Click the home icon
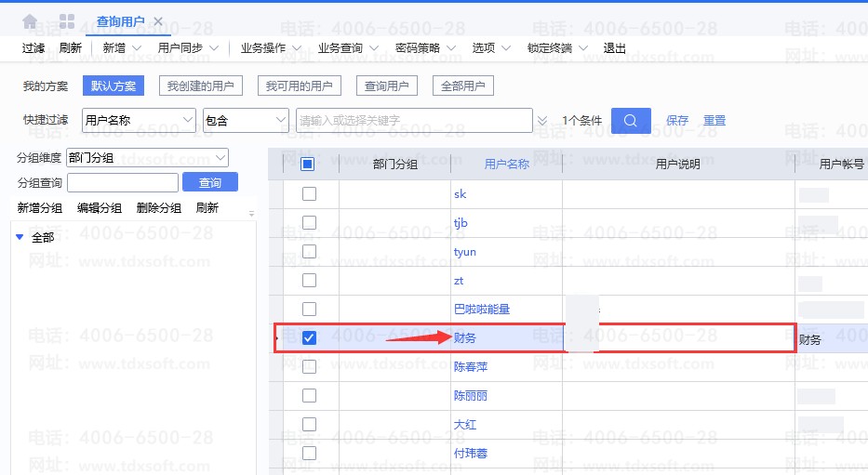 (30, 20)
